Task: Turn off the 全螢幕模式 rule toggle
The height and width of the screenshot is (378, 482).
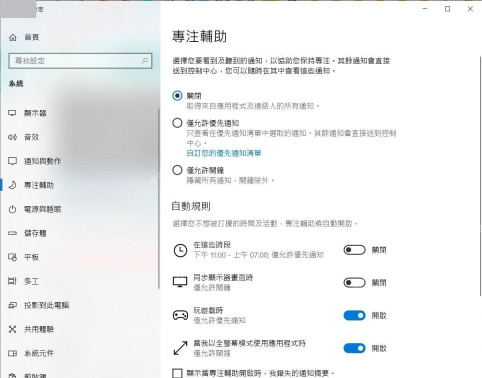Action: 354,348
